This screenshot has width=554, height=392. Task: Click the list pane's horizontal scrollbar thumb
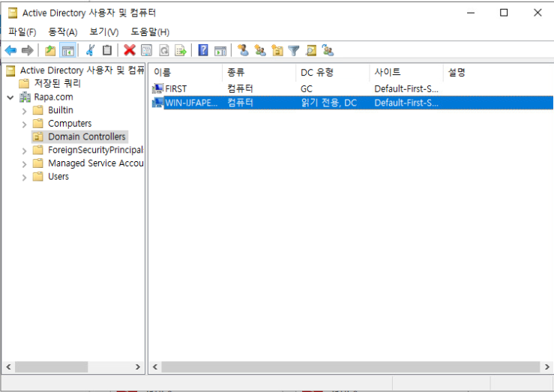coord(351,367)
